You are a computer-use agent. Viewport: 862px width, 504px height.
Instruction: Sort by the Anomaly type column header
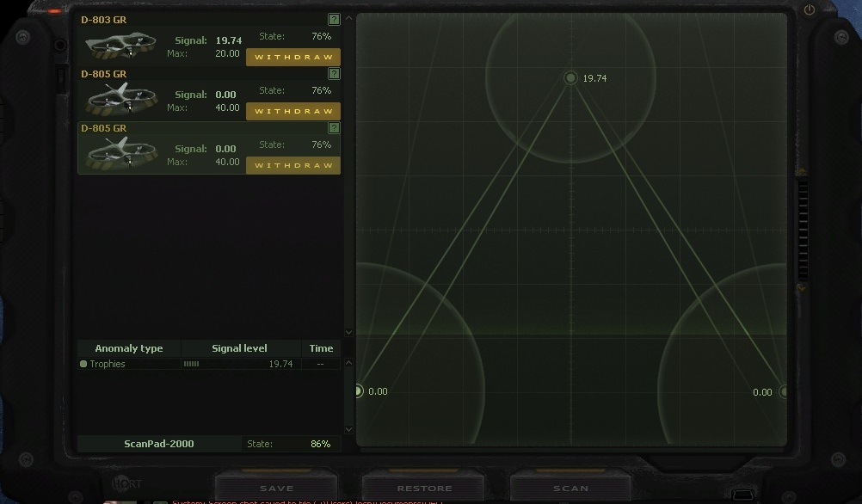129,348
